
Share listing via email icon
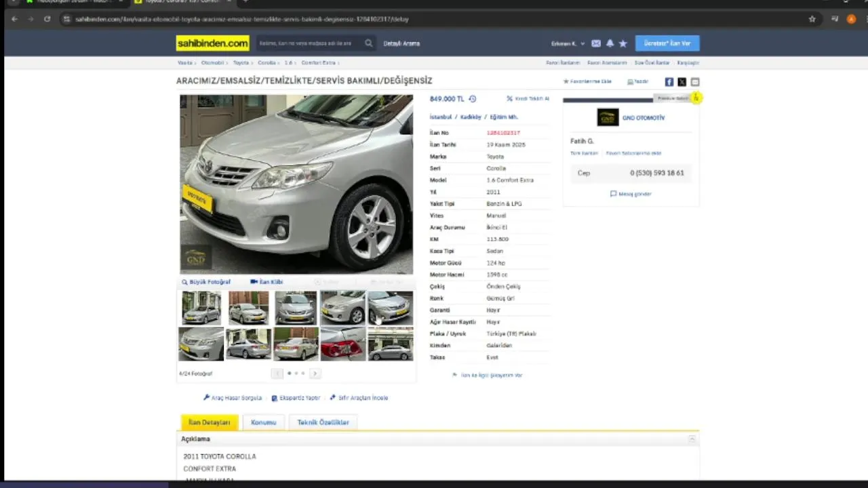click(695, 82)
